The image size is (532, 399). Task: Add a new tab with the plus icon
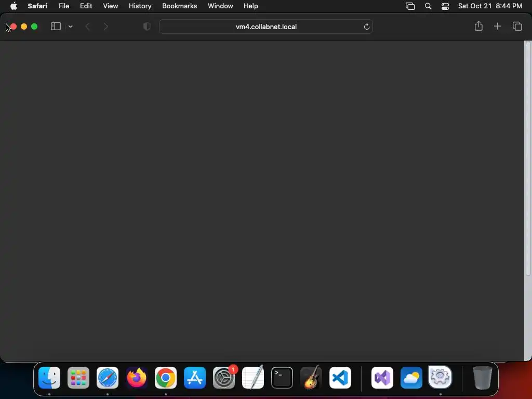497,26
